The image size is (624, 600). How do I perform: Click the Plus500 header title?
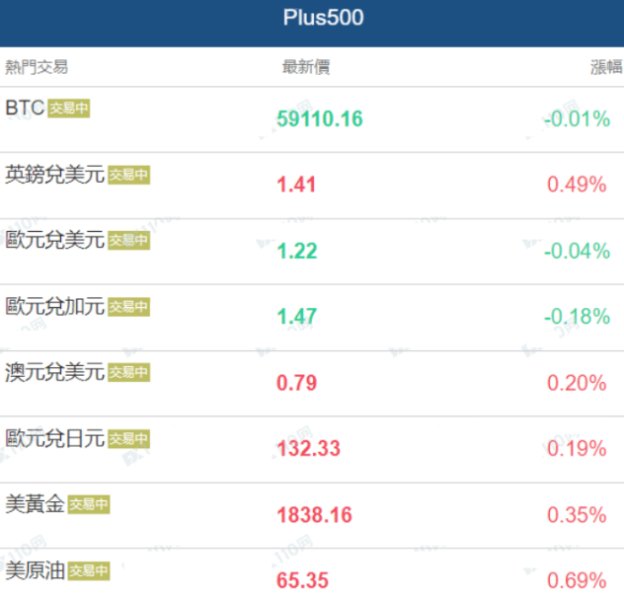pos(322,19)
